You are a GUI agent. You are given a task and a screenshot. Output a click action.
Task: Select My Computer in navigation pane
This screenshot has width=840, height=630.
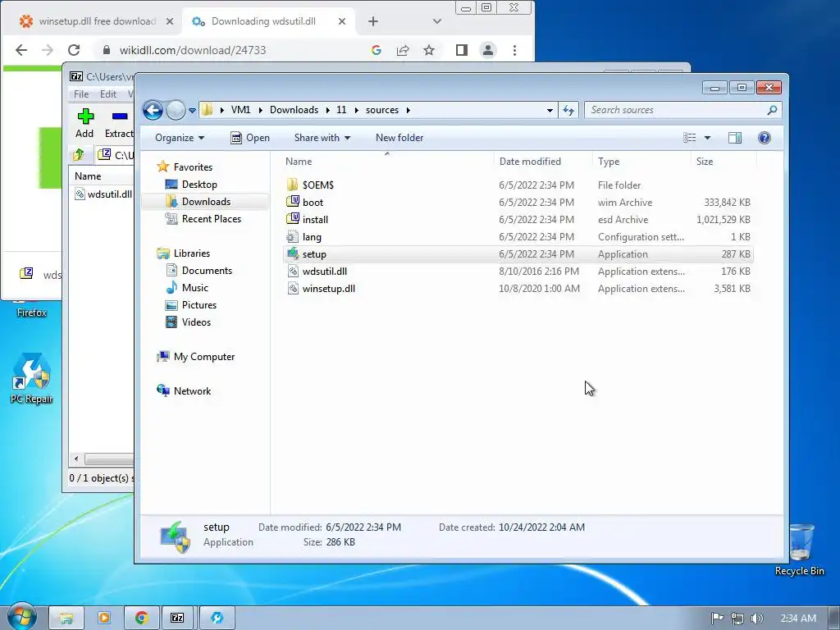point(203,357)
